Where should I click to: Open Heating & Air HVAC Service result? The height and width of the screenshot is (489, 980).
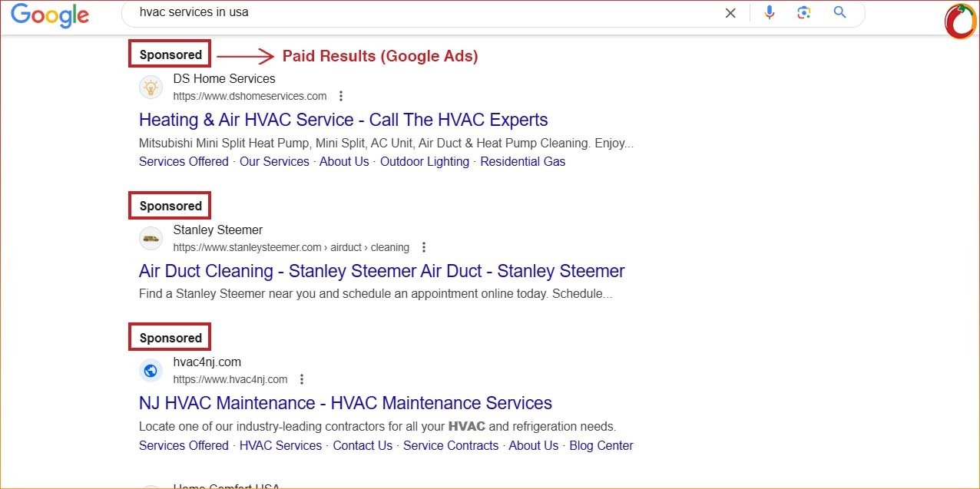coord(343,120)
